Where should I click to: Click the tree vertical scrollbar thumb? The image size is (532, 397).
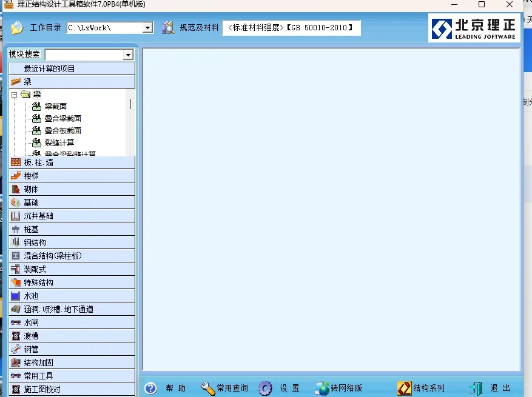click(x=130, y=104)
